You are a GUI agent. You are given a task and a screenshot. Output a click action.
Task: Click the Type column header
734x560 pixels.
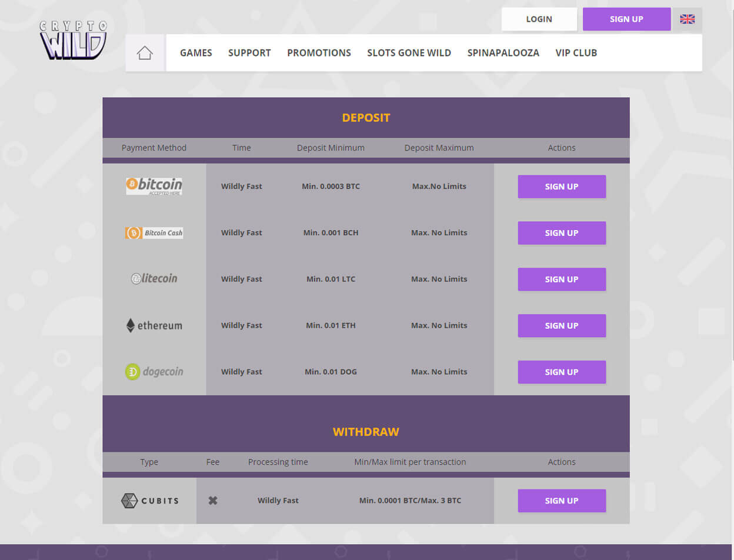(x=149, y=462)
